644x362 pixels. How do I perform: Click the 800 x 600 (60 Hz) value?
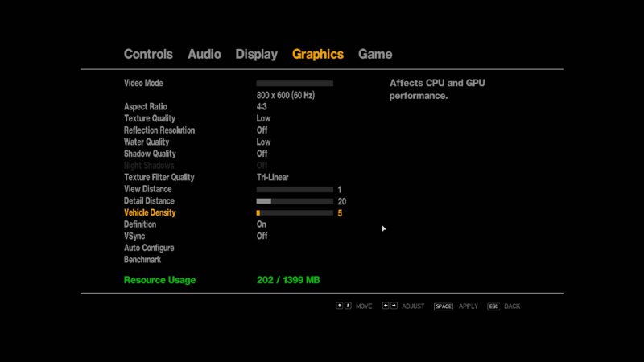(x=286, y=95)
